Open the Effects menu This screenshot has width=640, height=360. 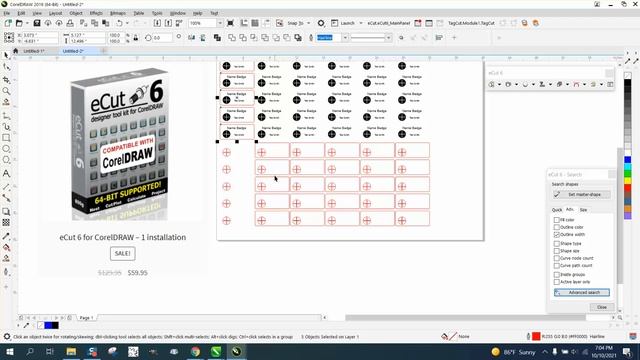[96, 13]
